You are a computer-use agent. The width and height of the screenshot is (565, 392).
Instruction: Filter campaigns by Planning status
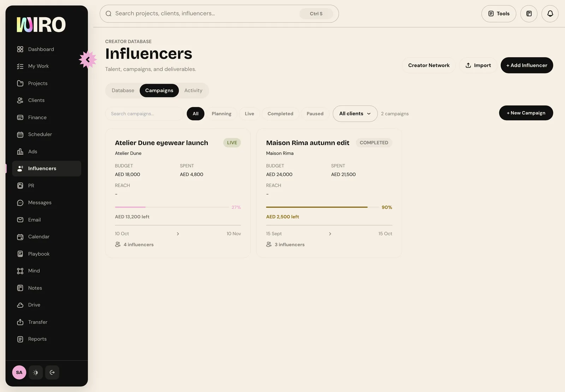coord(221,114)
